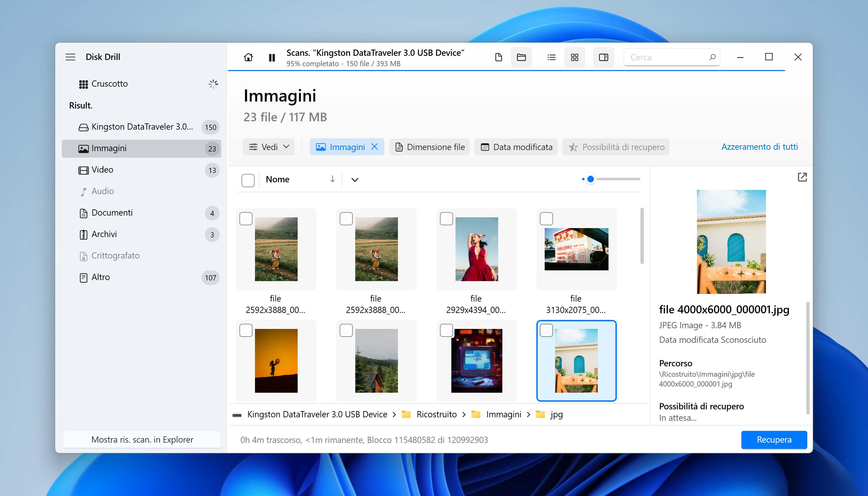The image size is (868, 496).
Task: Open Possibilità di recupero filter
Action: coord(616,147)
